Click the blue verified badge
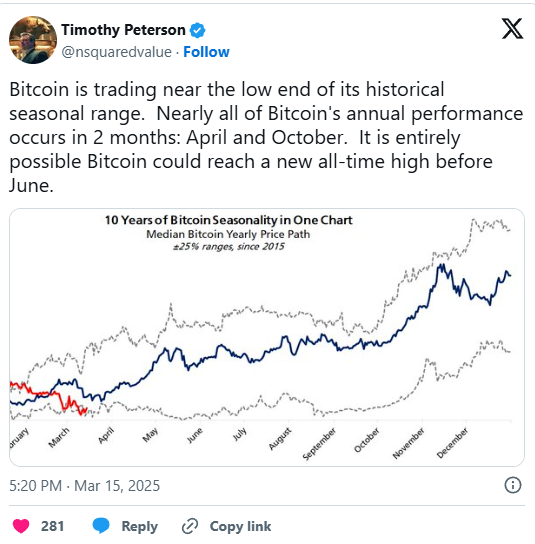This screenshot has width=535, height=544. [x=197, y=30]
